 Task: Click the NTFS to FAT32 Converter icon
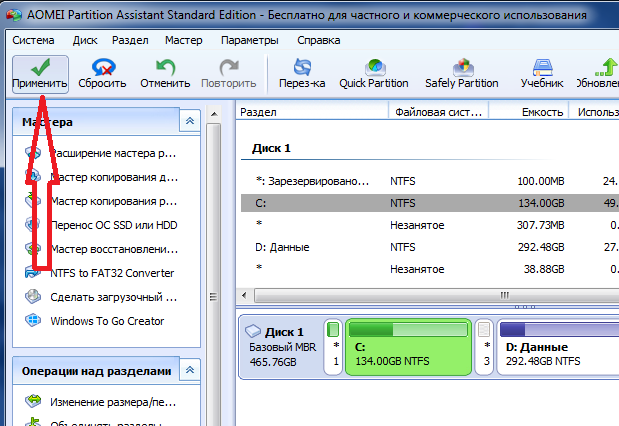tap(32, 273)
